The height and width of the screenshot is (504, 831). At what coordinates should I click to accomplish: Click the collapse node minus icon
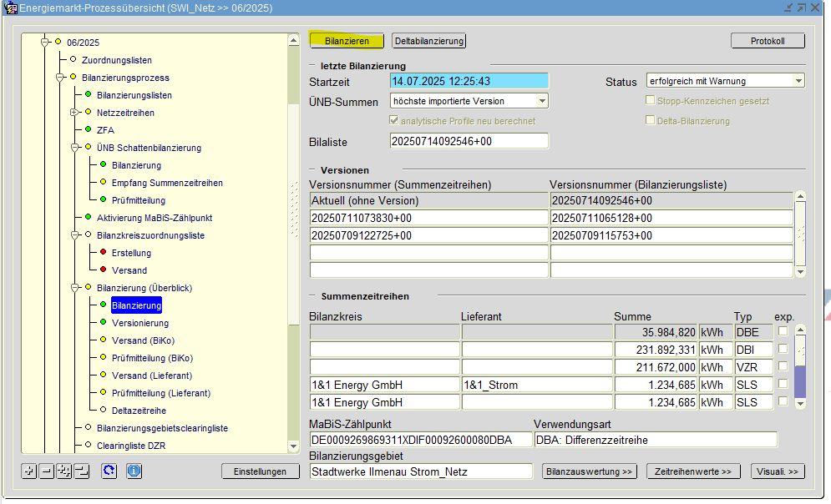pos(47,471)
